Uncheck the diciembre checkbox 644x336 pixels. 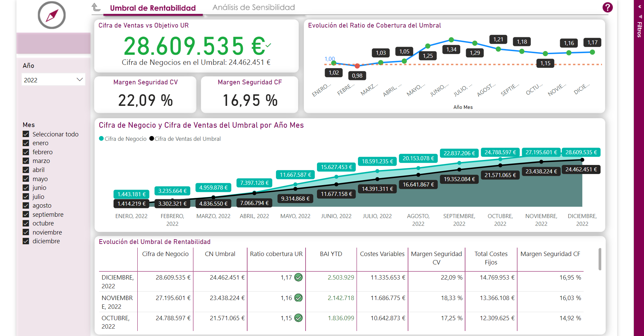(26, 241)
